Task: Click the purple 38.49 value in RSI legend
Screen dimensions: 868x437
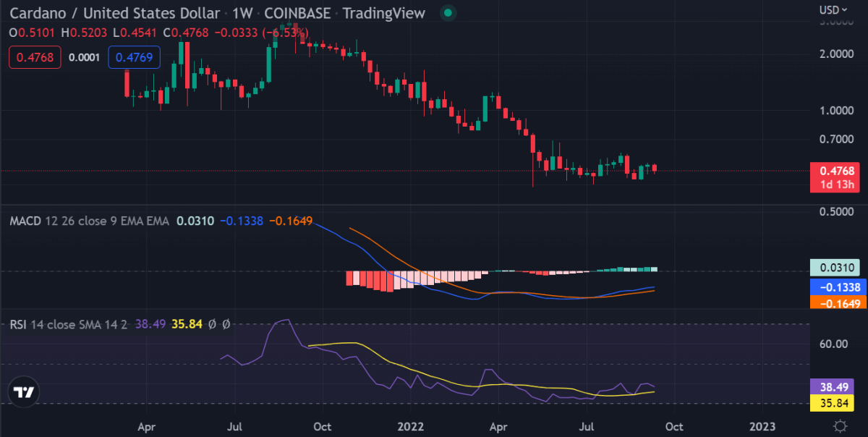Action: click(x=150, y=325)
